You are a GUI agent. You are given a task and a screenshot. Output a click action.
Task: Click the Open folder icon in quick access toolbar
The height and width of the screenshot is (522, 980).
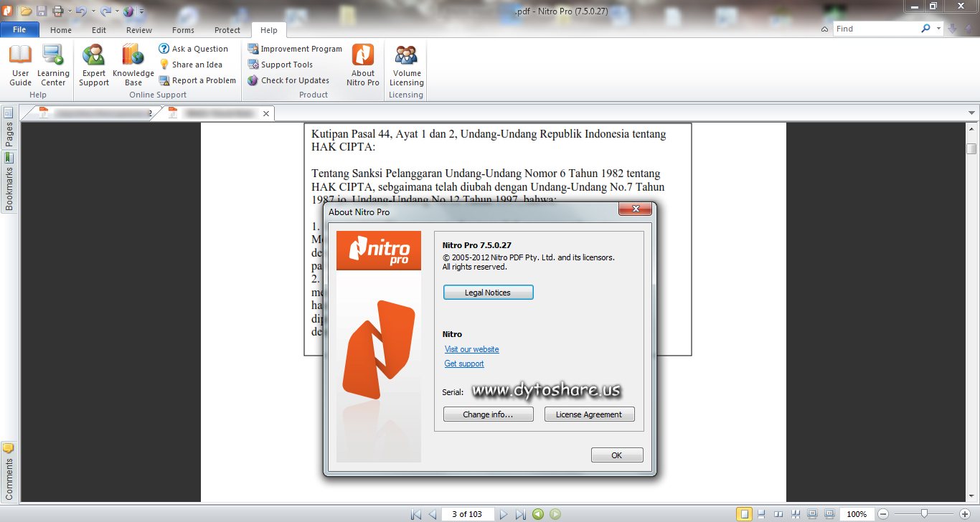[x=26, y=11]
